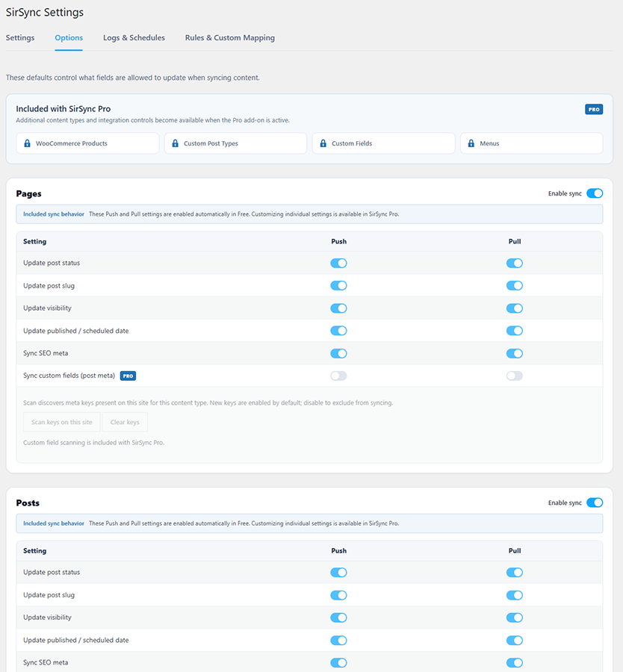Toggle Pages Pull for Update visibility
The width and height of the screenshot is (623, 672).
pyautogui.click(x=515, y=308)
